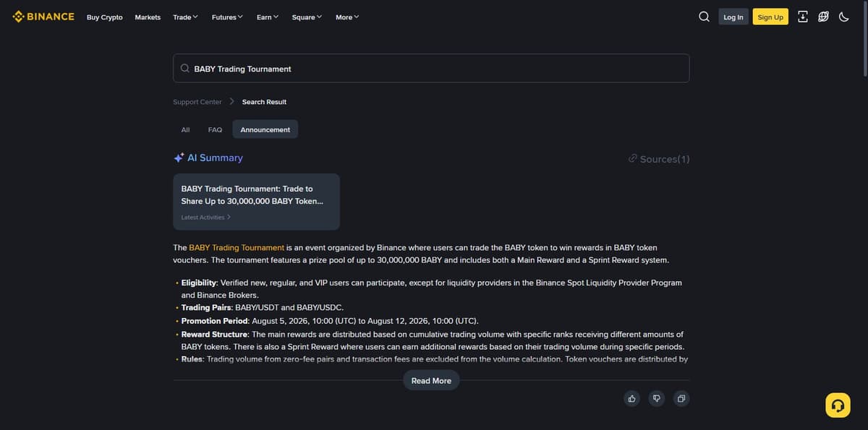Copy the AI summary text
868x430 pixels.
[x=681, y=398]
